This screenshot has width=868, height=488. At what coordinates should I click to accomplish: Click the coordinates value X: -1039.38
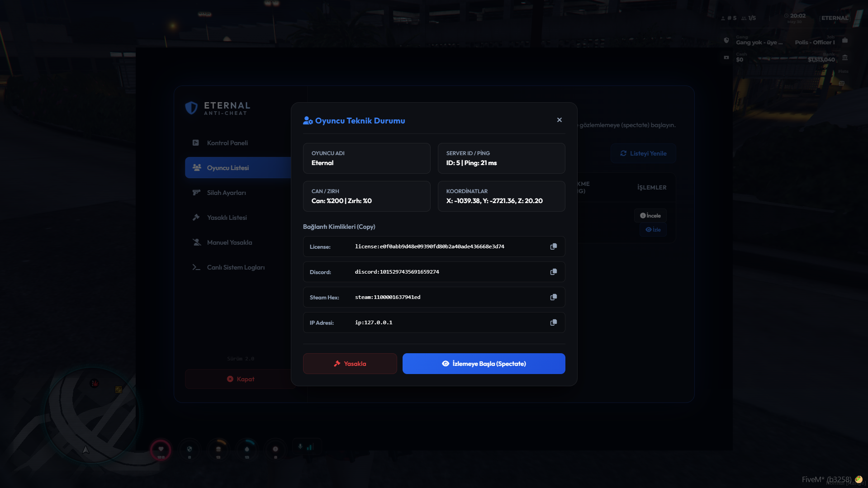[494, 201]
